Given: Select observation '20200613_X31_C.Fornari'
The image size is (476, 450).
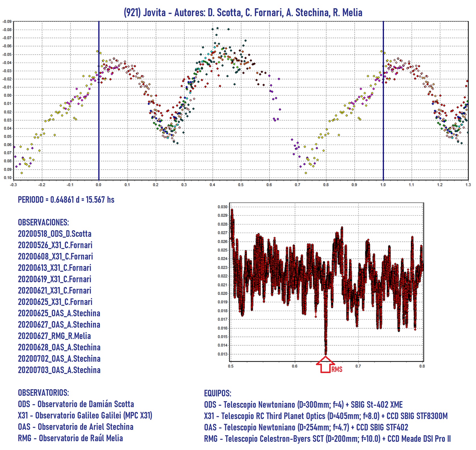Looking at the screenshot, I should pyautogui.click(x=54, y=268).
